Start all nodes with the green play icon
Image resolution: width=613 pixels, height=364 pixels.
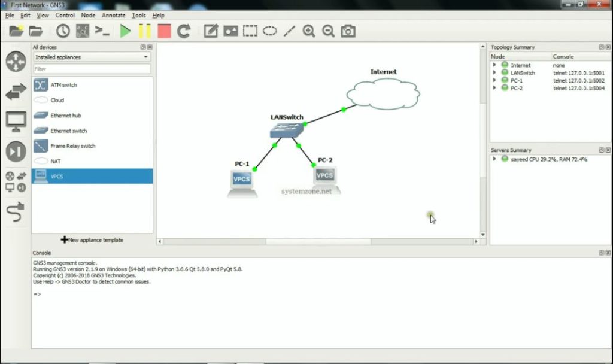coord(125,31)
